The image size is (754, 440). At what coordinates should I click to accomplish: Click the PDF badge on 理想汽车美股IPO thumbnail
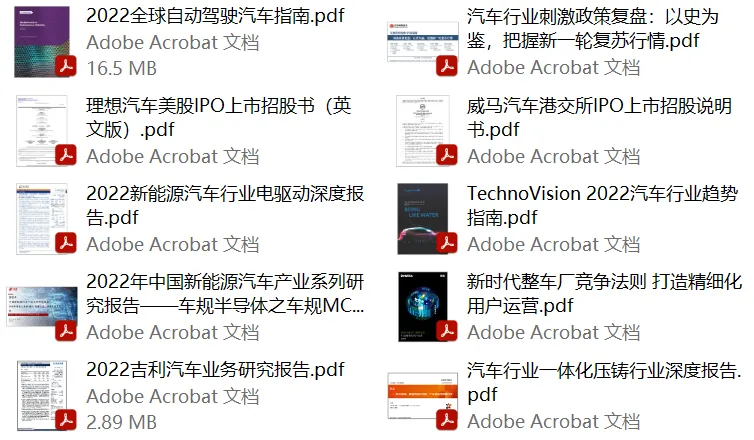[66, 155]
